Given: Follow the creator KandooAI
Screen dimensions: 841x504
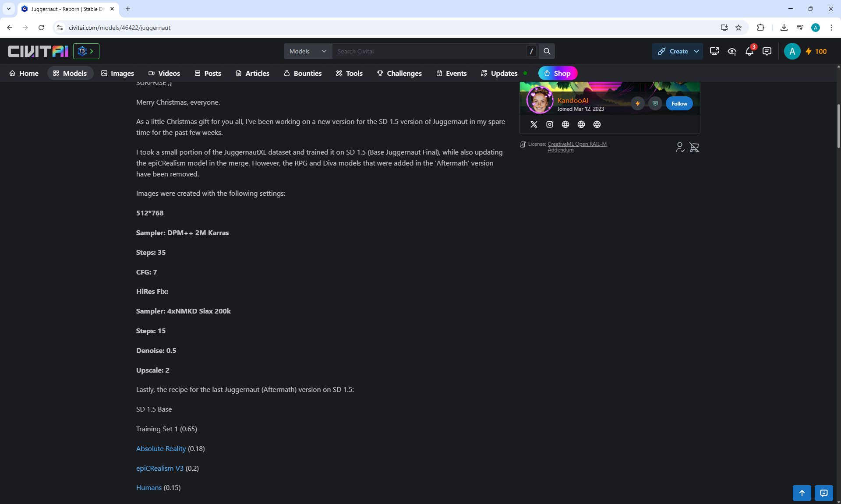Looking at the screenshot, I should [x=679, y=104].
